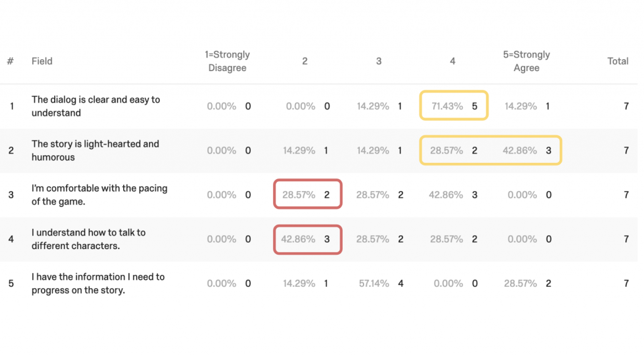The height and width of the screenshot is (356, 644).
Task: Click the 5=Strongly Agree column header
Action: pos(526,61)
